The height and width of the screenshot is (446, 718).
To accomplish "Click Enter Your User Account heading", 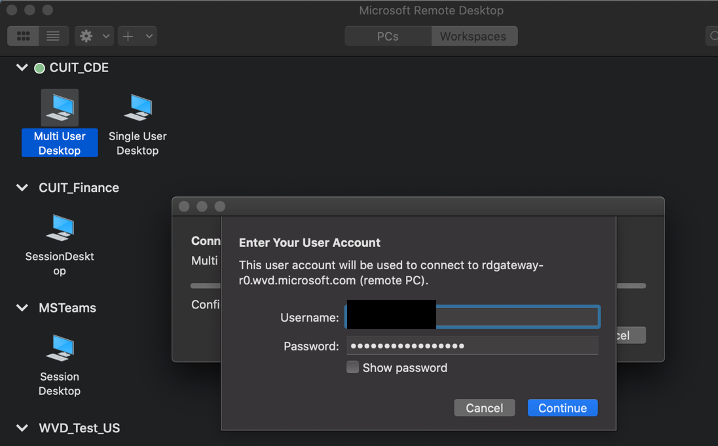I will (310, 243).
